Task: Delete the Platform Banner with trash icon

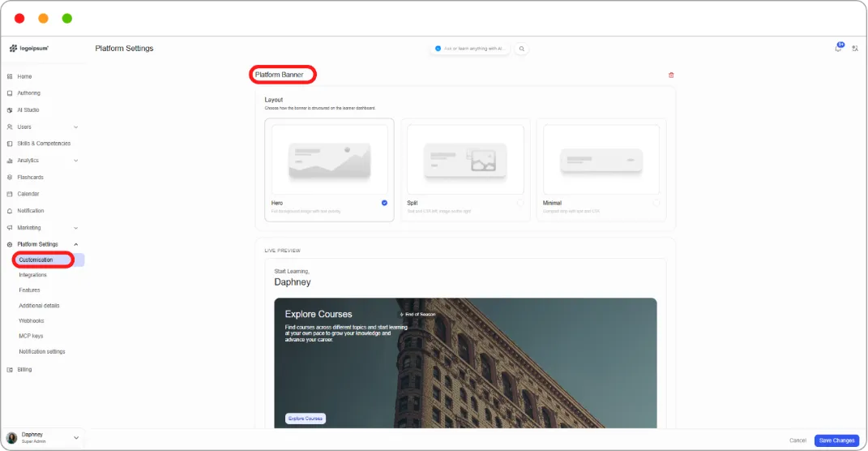Action: (x=671, y=75)
